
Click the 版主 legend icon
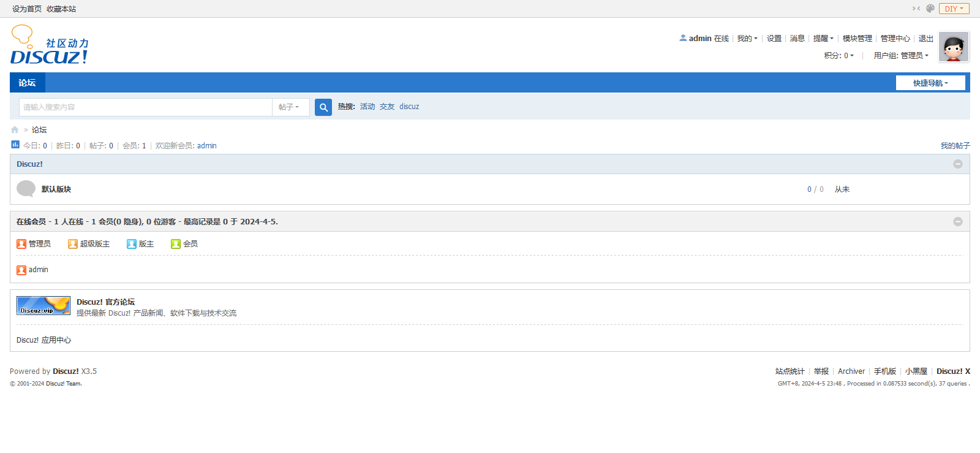[x=132, y=244]
